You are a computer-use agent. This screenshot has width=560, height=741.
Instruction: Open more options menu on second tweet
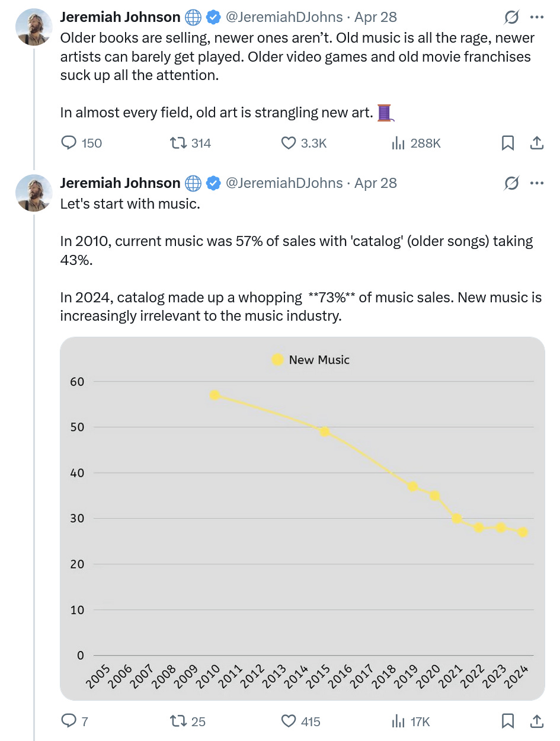pos(537,183)
